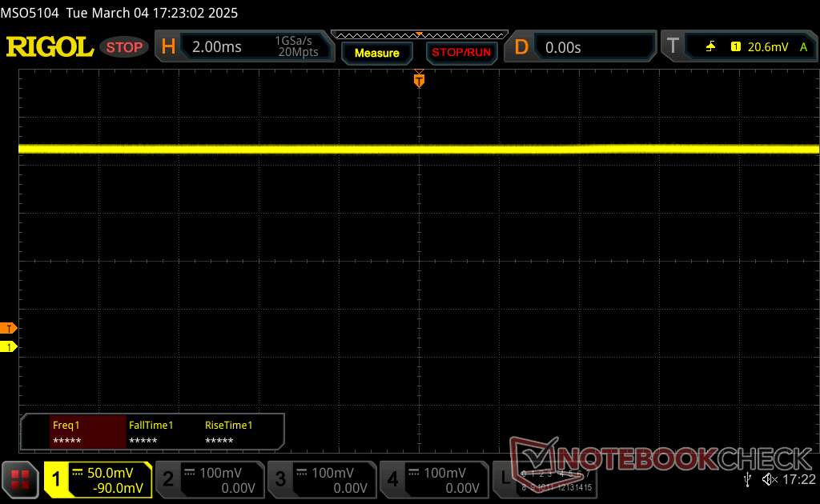The width and height of the screenshot is (820, 504).
Task: Click the red STOP status indicator
Action: [x=124, y=47]
